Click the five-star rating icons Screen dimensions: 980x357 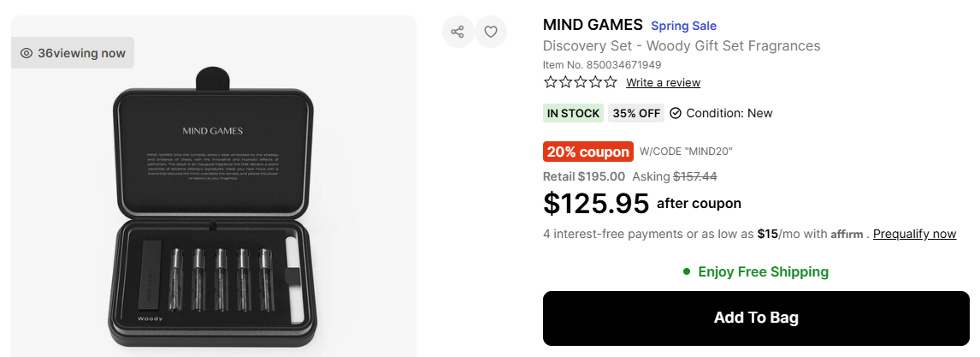pyautogui.click(x=580, y=82)
